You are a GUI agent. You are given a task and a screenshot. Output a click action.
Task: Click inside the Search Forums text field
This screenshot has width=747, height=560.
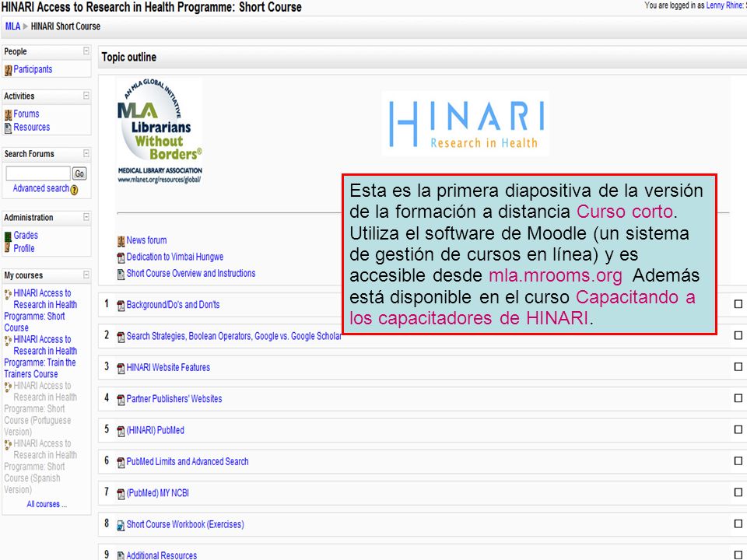coord(38,173)
